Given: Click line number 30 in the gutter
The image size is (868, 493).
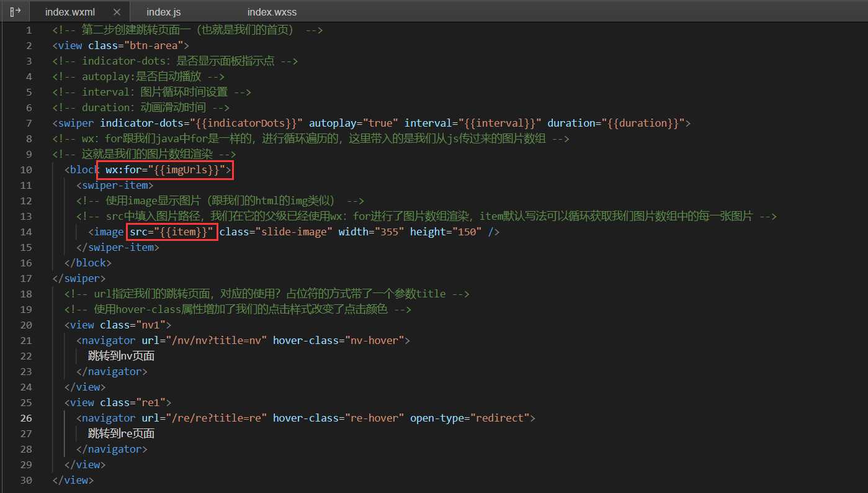Looking at the screenshot, I should [x=26, y=480].
